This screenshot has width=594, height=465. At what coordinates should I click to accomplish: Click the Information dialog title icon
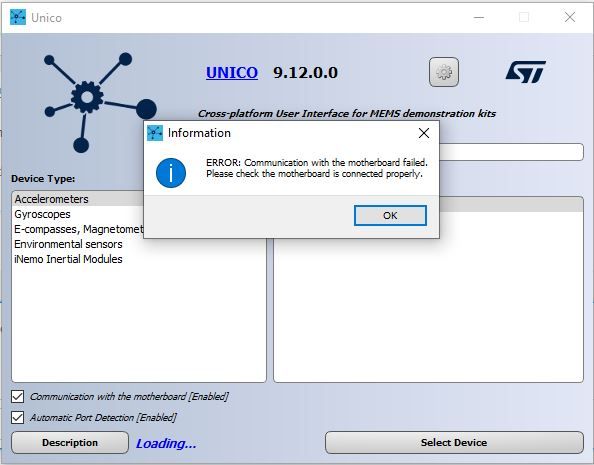coord(155,133)
